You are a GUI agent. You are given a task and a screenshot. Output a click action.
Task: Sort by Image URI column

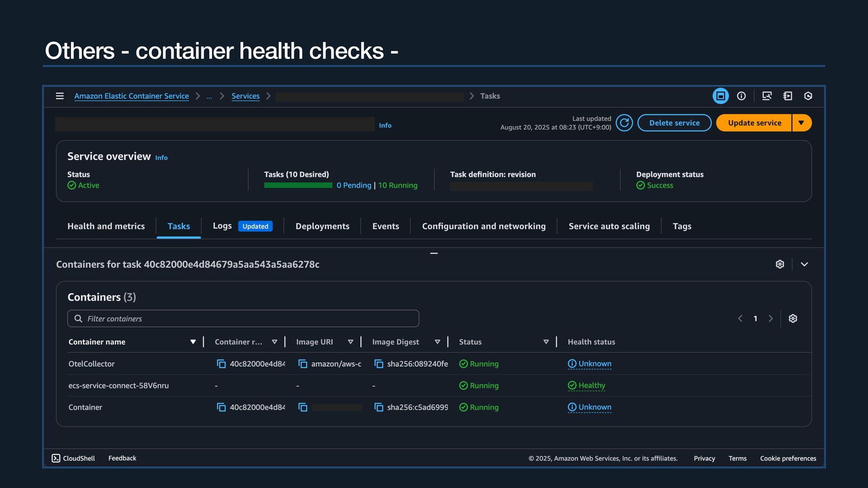[350, 342]
